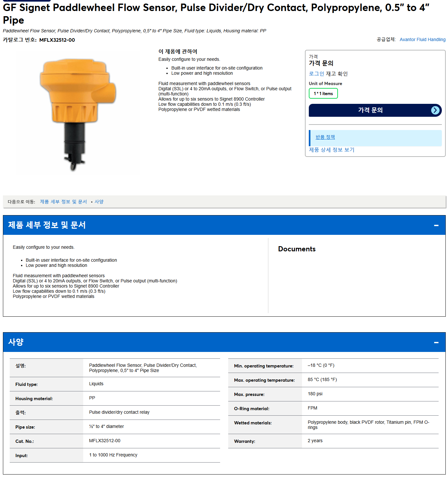The height and width of the screenshot is (481, 448).
Task: Click the italic product subtitle under the title
Action: [x=134, y=31]
